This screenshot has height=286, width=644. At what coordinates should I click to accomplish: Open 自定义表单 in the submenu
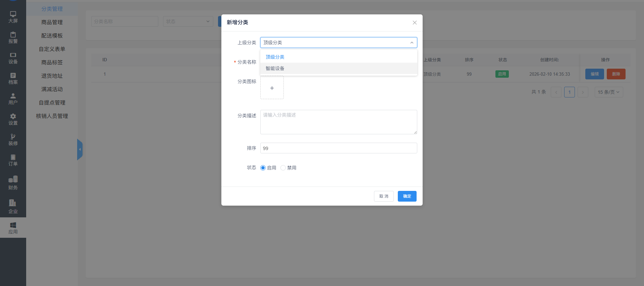(52, 49)
